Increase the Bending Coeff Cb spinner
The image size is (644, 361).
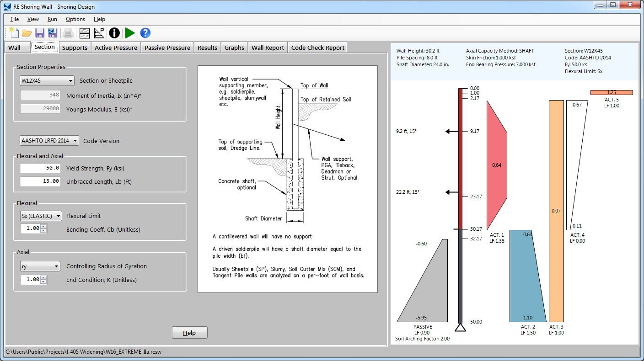pyautogui.click(x=43, y=226)
